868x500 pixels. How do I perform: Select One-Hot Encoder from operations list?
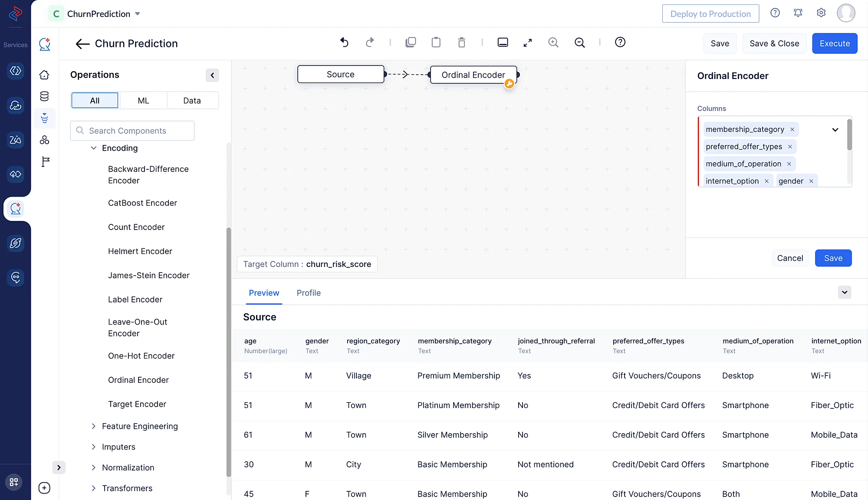point(141,356)
